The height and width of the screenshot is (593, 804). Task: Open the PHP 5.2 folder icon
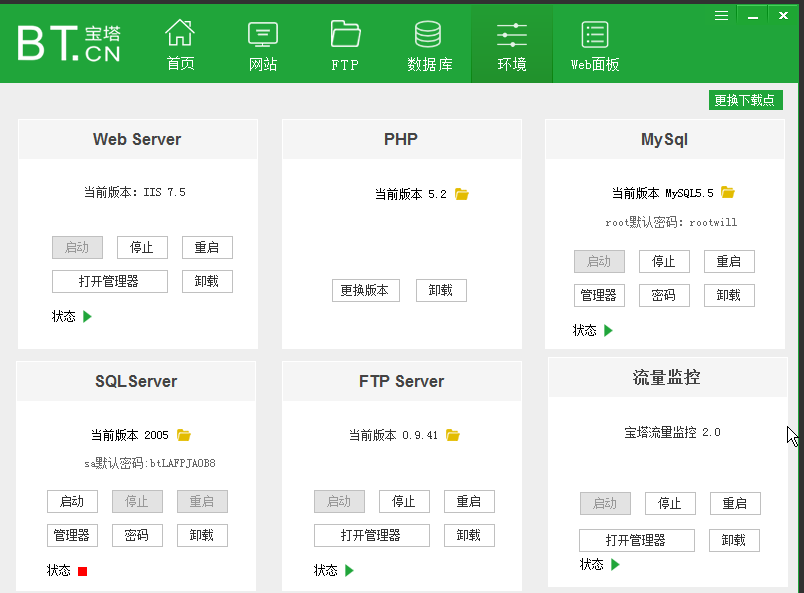coord(461,194)
